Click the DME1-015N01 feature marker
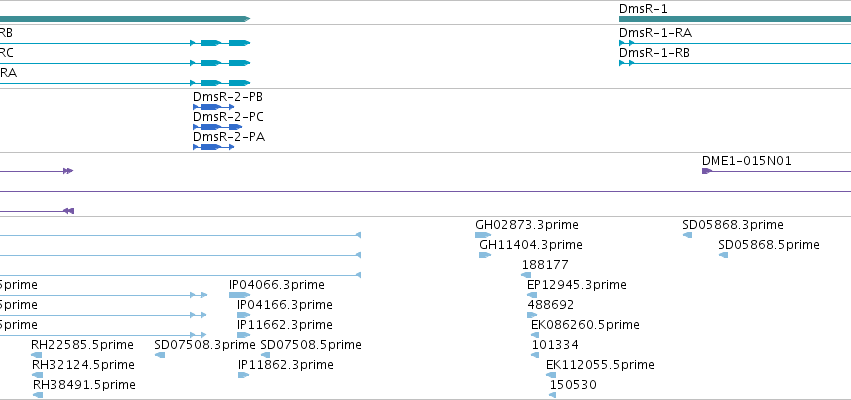 click(x=707, y=171)
